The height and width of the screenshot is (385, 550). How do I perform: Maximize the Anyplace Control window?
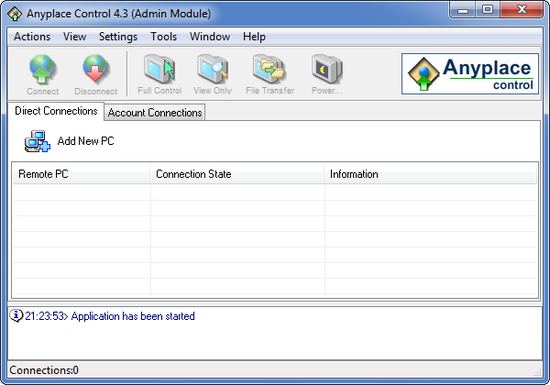(x=488, y=10)
